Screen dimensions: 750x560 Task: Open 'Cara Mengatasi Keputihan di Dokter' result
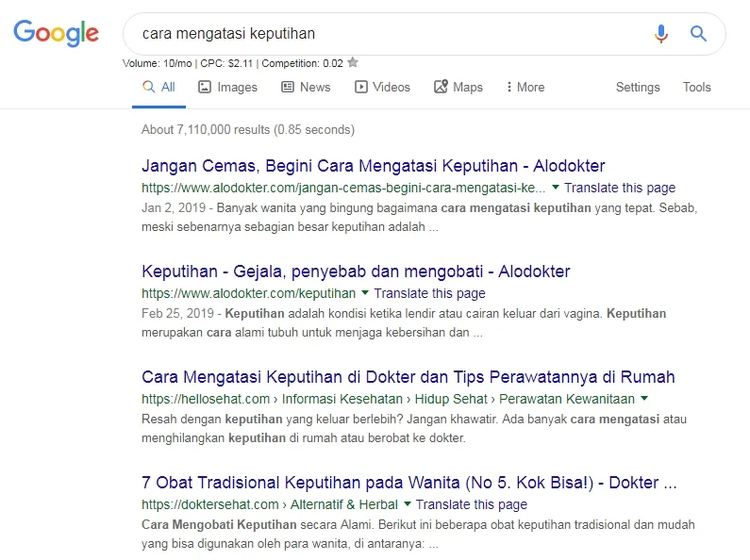click(x=408, y=377)
